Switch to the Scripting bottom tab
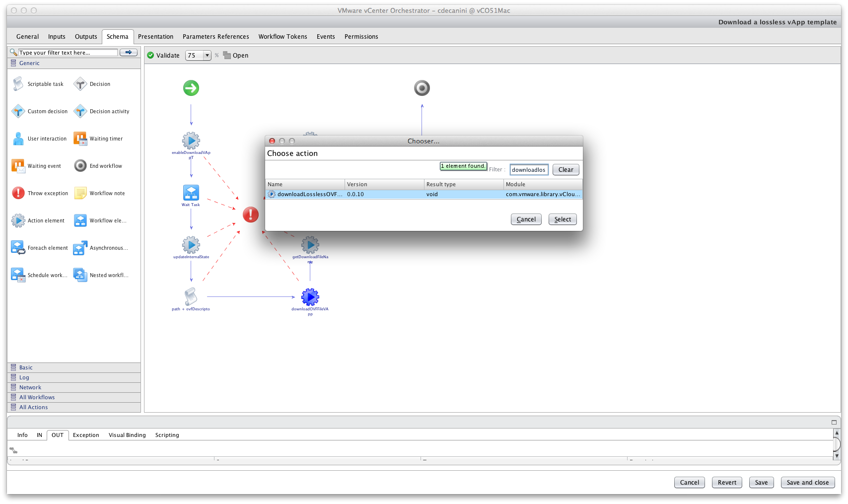The image size is (848, 504). coord(167,435)
